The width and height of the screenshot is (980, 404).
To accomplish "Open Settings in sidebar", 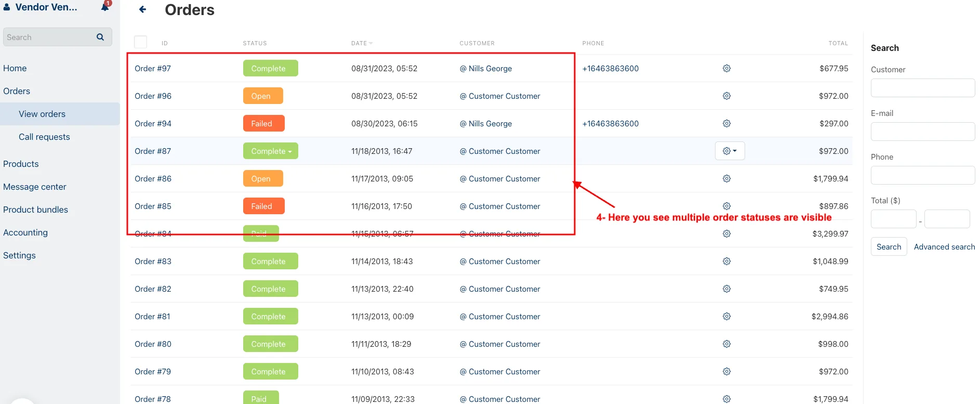I will 19,255.
